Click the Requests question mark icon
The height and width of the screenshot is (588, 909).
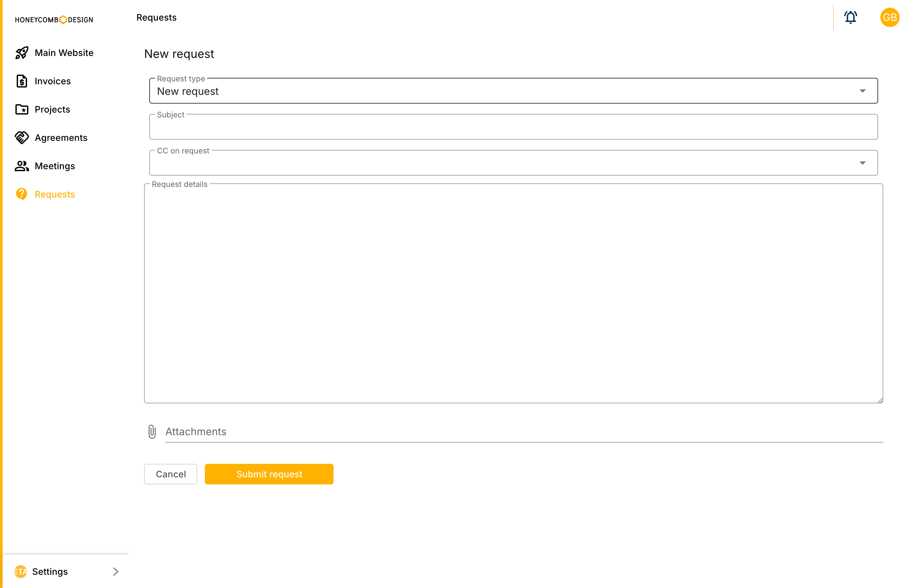point(22,194)
